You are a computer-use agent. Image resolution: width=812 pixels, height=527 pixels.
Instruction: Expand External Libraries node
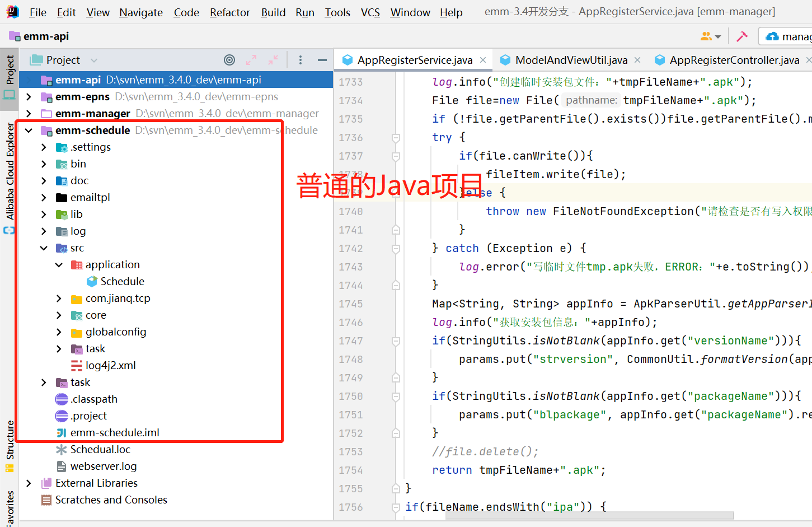click(29, 483)
